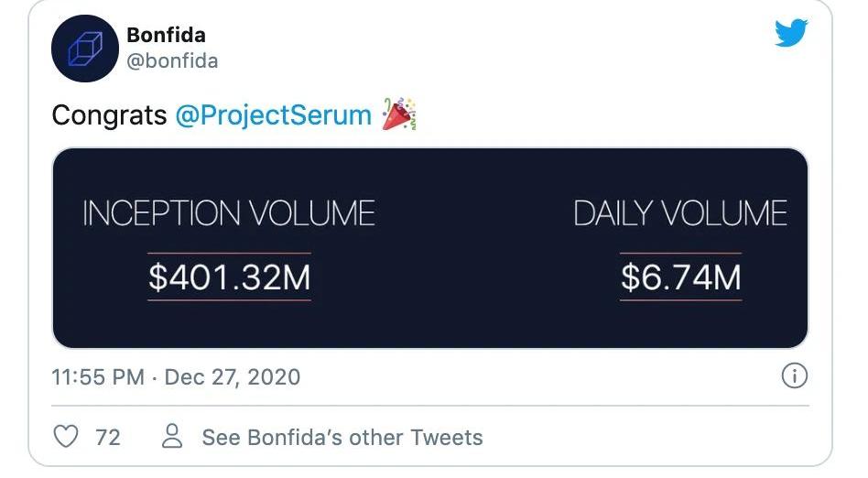The height and width of the screenshot is (478, 868).
Task: Click the person silhouette icon
Action: 172,437
